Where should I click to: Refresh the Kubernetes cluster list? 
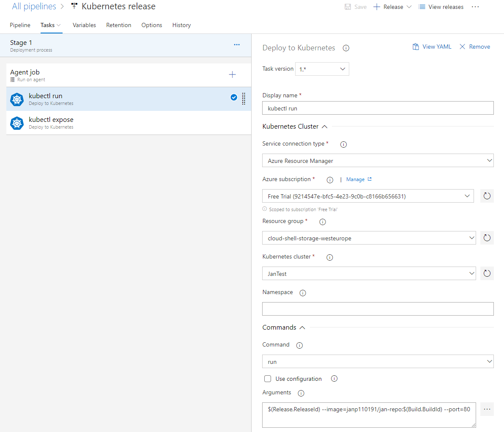tap(487, 273)
